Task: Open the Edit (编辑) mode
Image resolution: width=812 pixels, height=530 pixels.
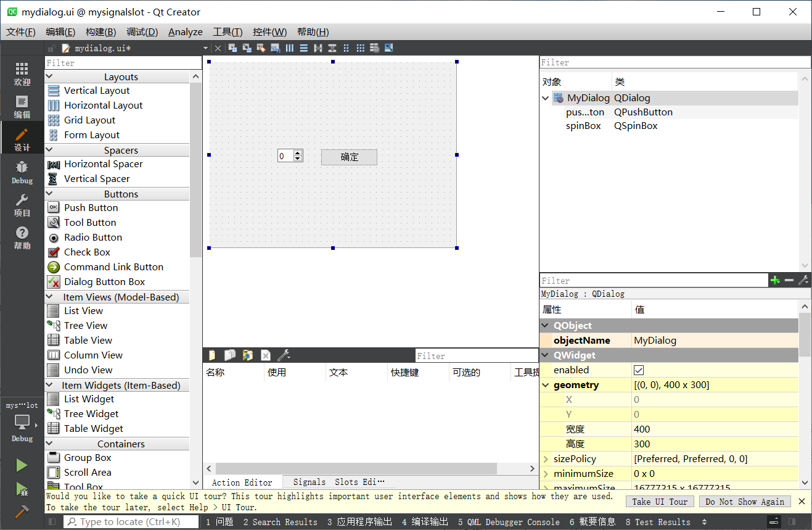Action: click(x=22, y=106)
